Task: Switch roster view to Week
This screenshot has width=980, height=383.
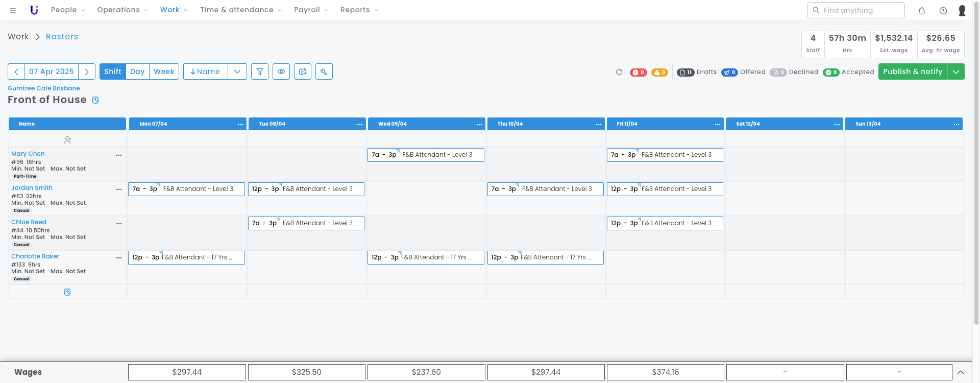Action: [164, 71]
